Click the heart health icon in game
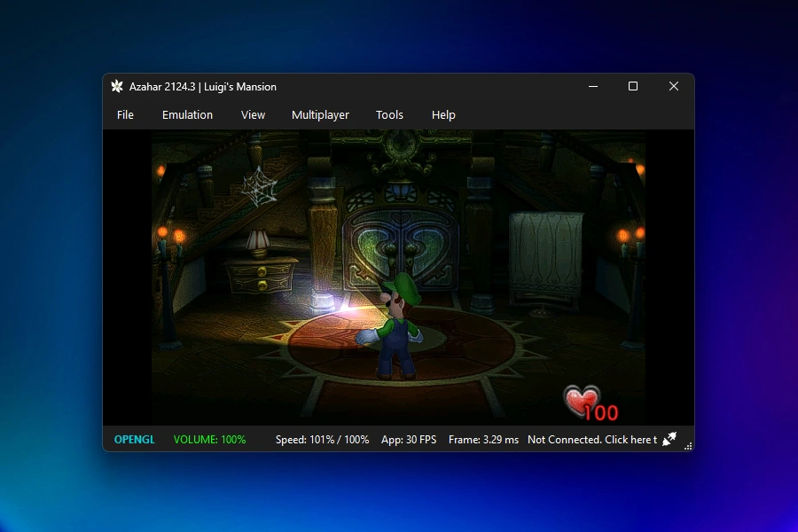This screenshot has height=532, width=798. [582, 401]
